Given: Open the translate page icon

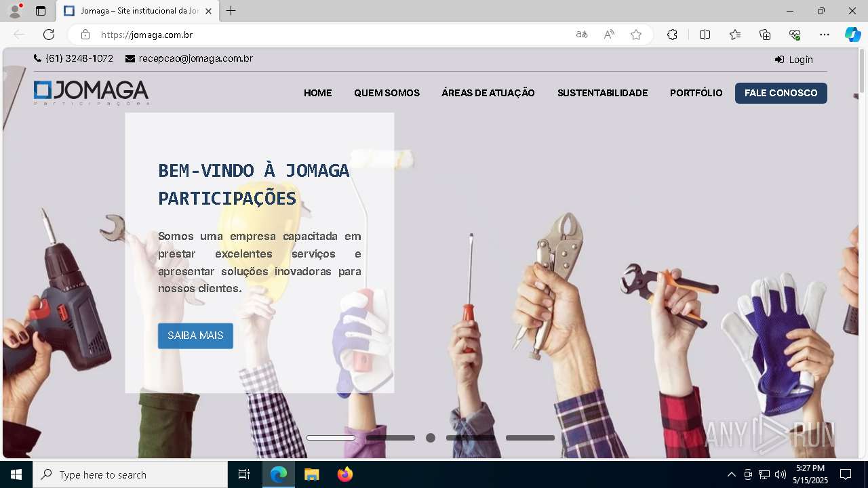Looking at the screenshot, I should tap(582, 35).
